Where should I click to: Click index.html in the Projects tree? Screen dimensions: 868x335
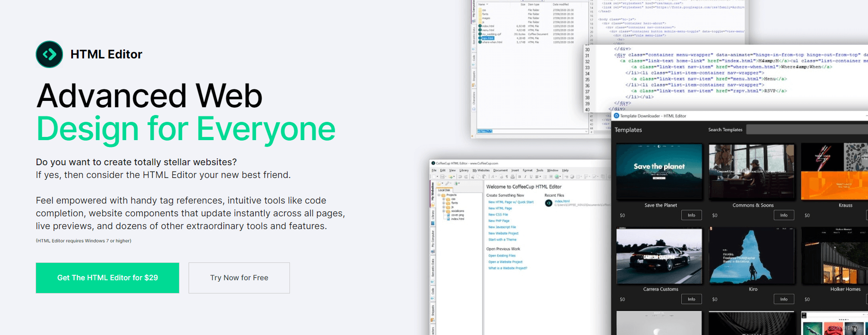(457, 219)
